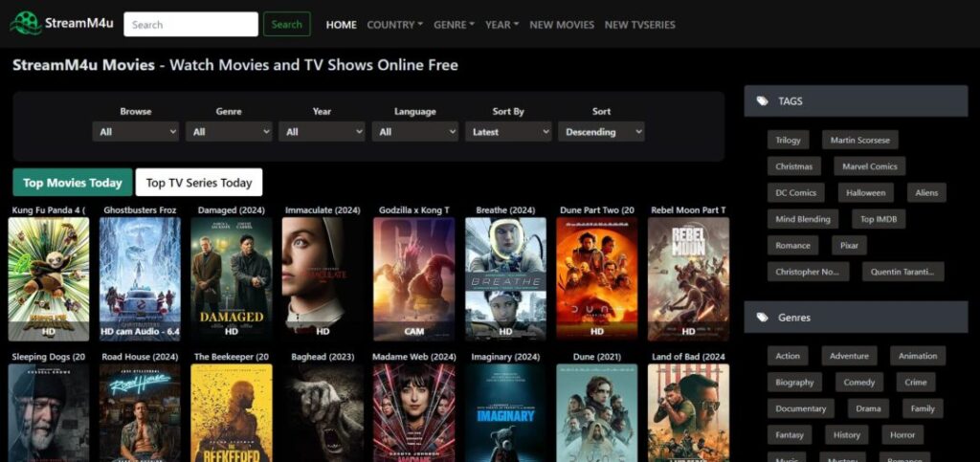Click the Christopher No... tag

click(808, 272)
